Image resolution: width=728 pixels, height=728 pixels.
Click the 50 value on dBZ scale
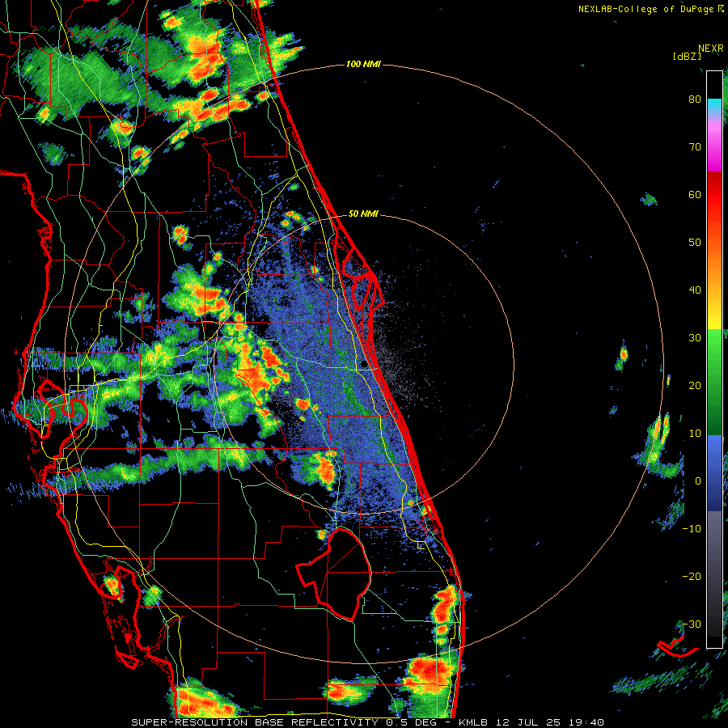click(x=695, y=243)
